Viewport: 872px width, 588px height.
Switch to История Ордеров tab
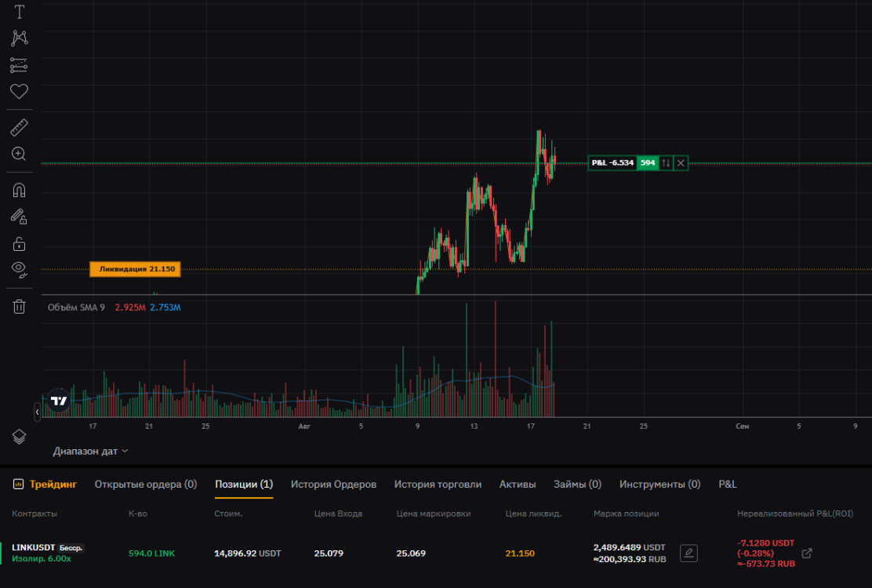click(333, 485)
